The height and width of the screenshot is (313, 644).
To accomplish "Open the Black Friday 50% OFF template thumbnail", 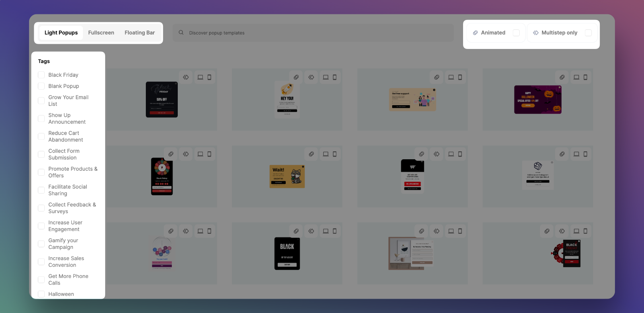I will pos(162,100).
